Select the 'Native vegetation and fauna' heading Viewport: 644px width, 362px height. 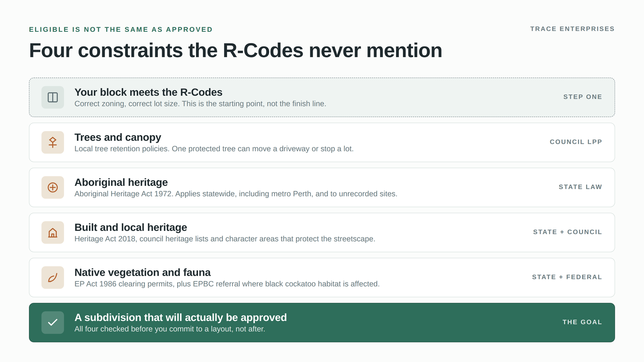(x=142, y=272)
